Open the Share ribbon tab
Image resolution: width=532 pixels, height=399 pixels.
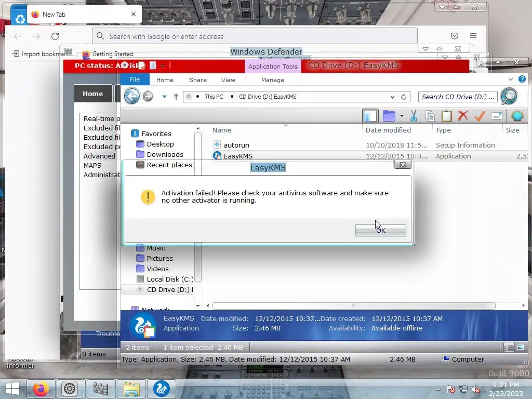click(198, 80)
